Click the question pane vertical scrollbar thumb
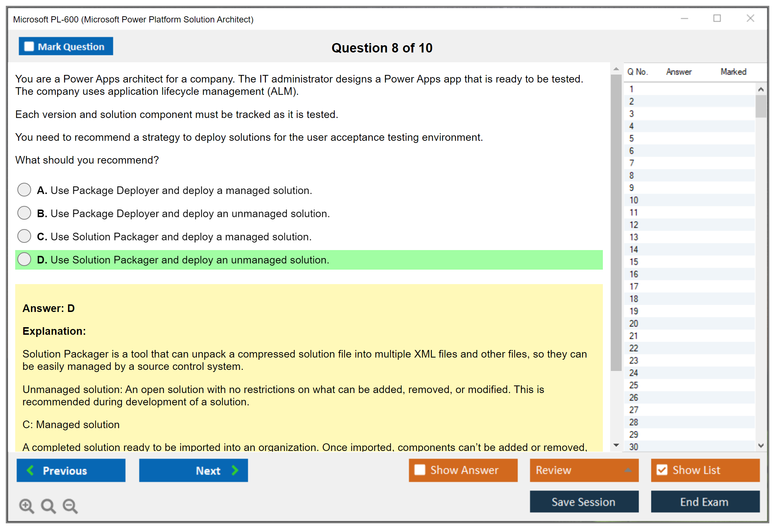 click(x=616, y=223)
